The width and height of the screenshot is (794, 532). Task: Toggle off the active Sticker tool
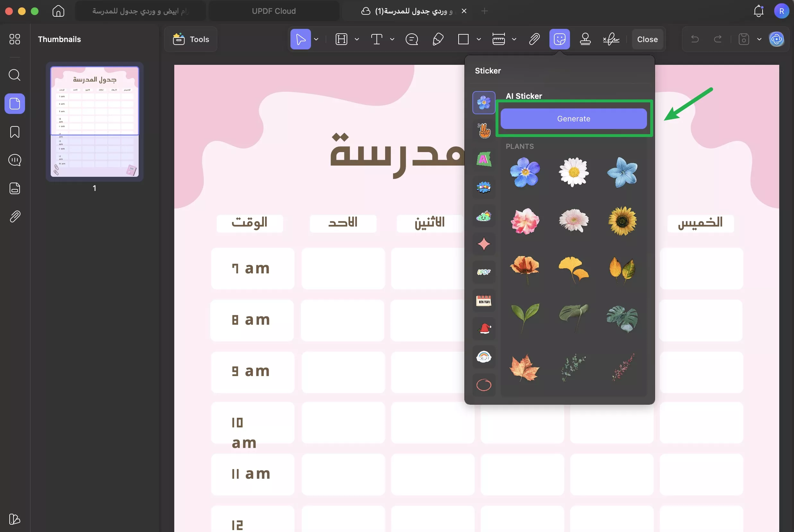coord(559,39)
